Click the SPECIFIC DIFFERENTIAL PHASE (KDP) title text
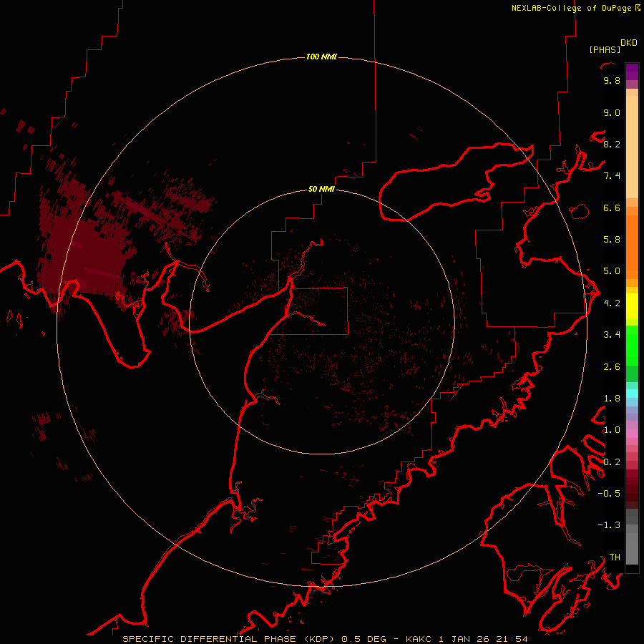 click(x=229, y=639)
